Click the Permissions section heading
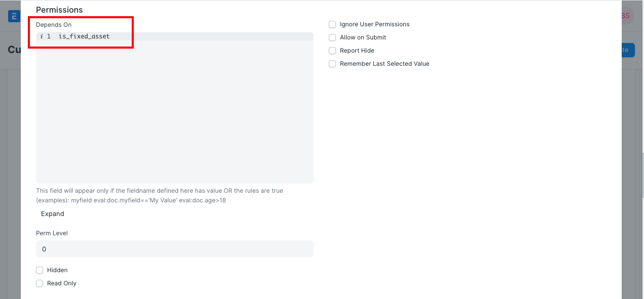Viewport: 644px width, 299px height. 59,10
